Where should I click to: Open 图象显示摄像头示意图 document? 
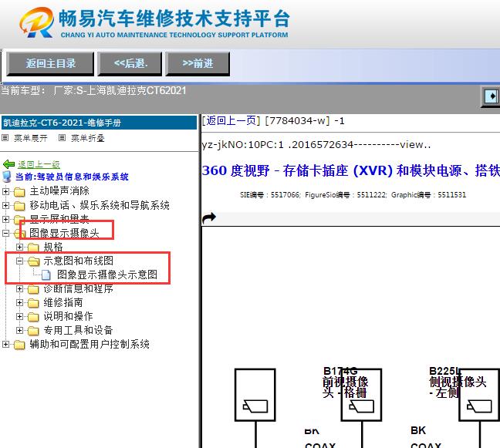(x=107, y=275)
